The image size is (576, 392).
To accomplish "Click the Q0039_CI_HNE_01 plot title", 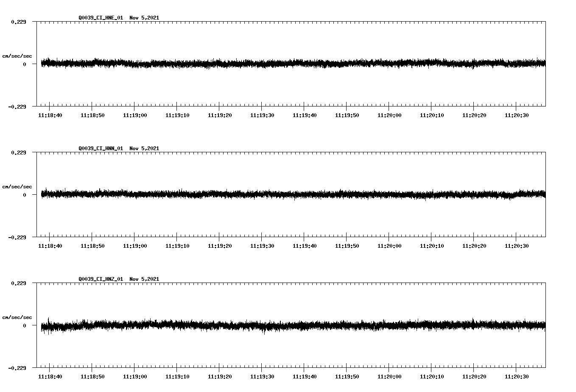I will [119, 18].
